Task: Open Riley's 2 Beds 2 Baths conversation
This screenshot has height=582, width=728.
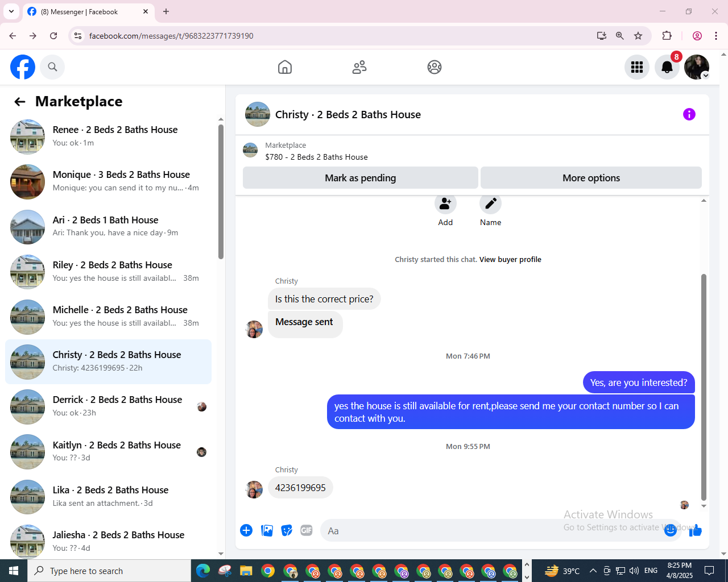Action: 108,272
